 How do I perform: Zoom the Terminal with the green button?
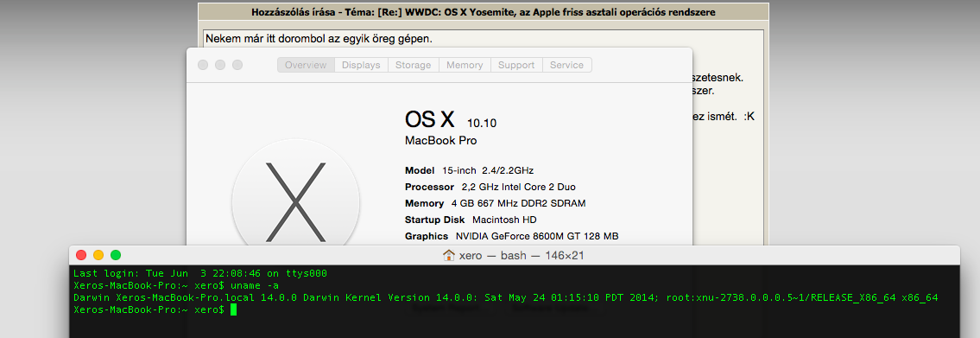(x=116, y=255)
